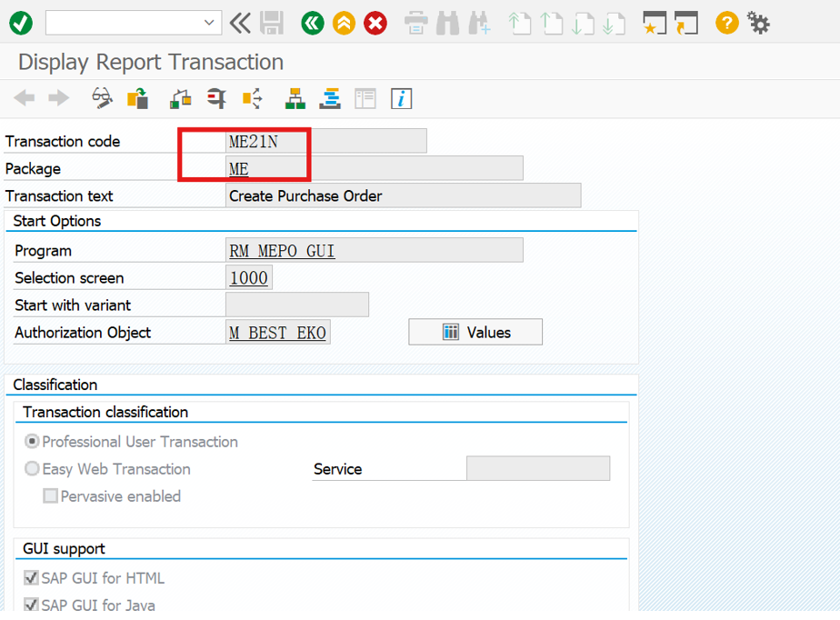Click the Transaction code field ME21N
This screenshot has height=620, width=840.
click(326, 141)
